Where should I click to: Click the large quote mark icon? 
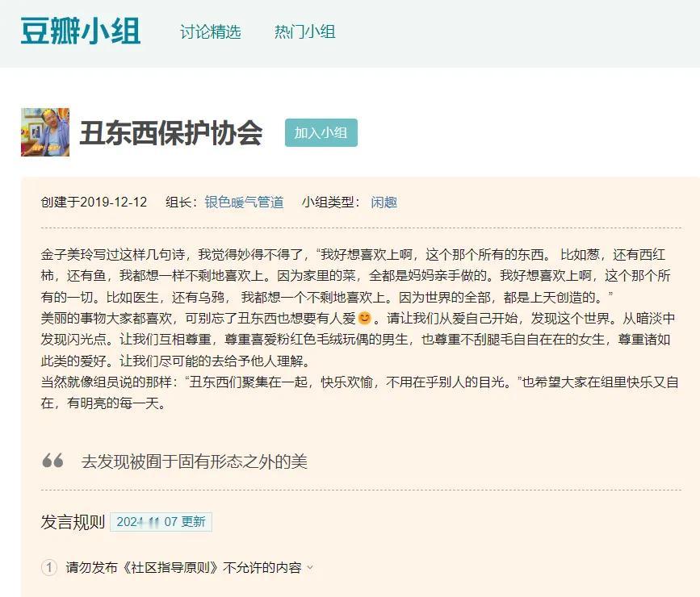(x=53, y=460)
